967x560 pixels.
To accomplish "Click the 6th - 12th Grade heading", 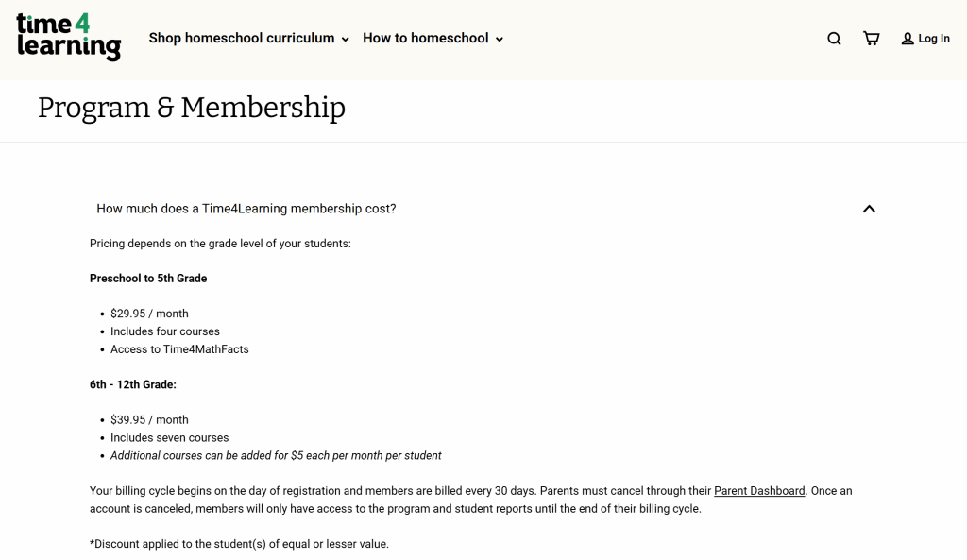I will click(x=133, y=384).
